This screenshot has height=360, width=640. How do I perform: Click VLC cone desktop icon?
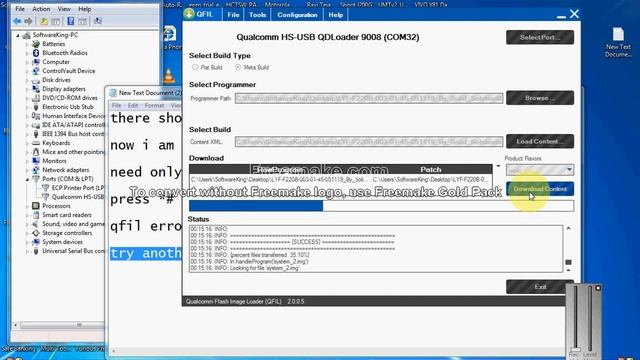(x=169, y=76)
